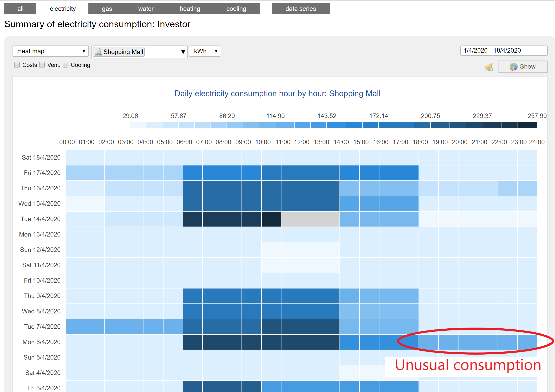This screenshot has width=555, height=392.
Task: Open the water tab
Action: click(146, 9)
